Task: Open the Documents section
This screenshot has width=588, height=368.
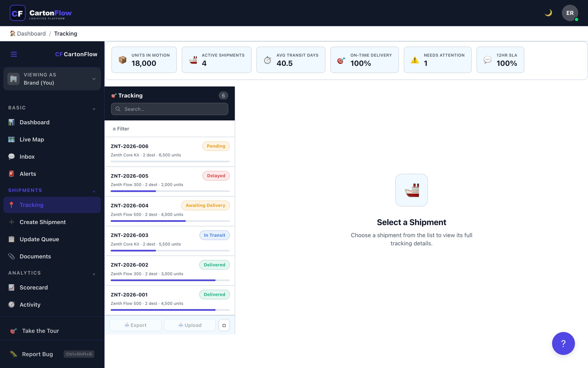Action: pos(35,256)
